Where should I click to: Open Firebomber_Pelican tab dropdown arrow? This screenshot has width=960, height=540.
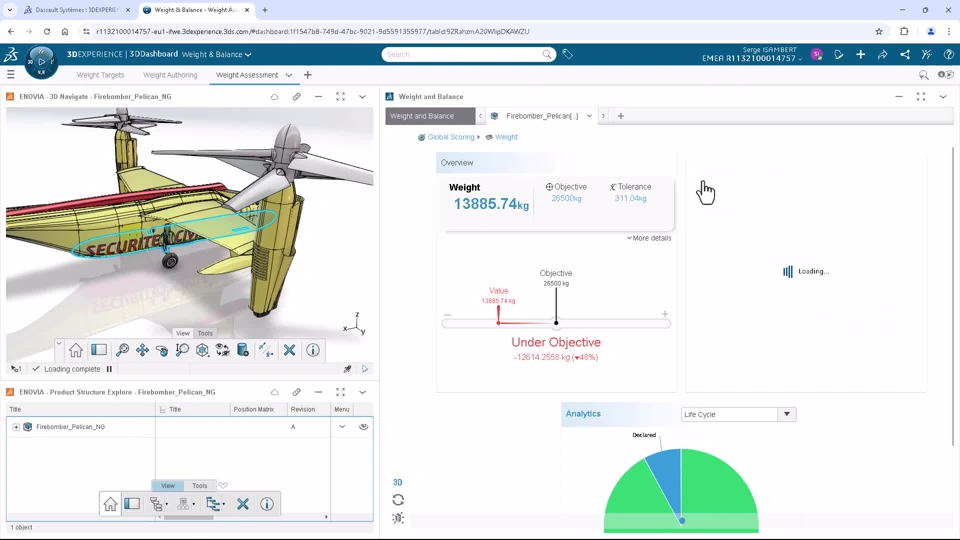[x=589, y=116]
